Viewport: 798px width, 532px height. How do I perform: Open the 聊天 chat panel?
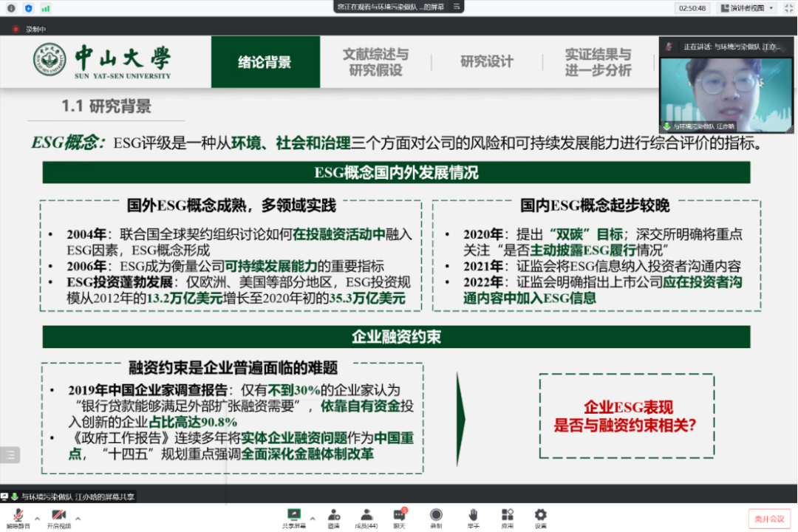(x=400, y=519)
